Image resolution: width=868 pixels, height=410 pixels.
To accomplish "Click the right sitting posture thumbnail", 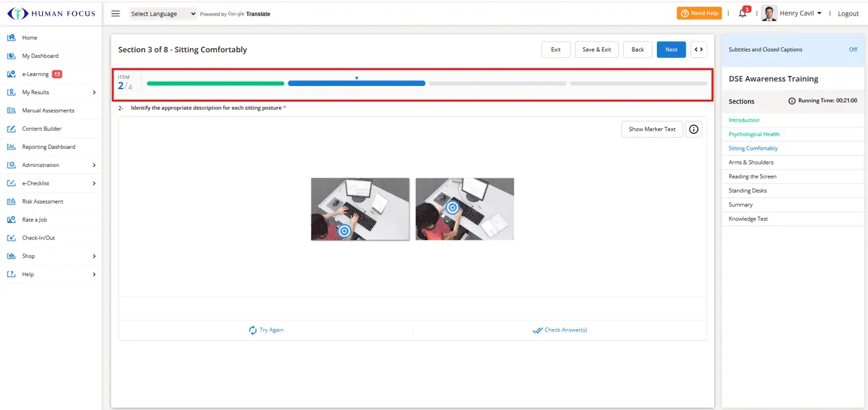I will click(x=465, y=209).
